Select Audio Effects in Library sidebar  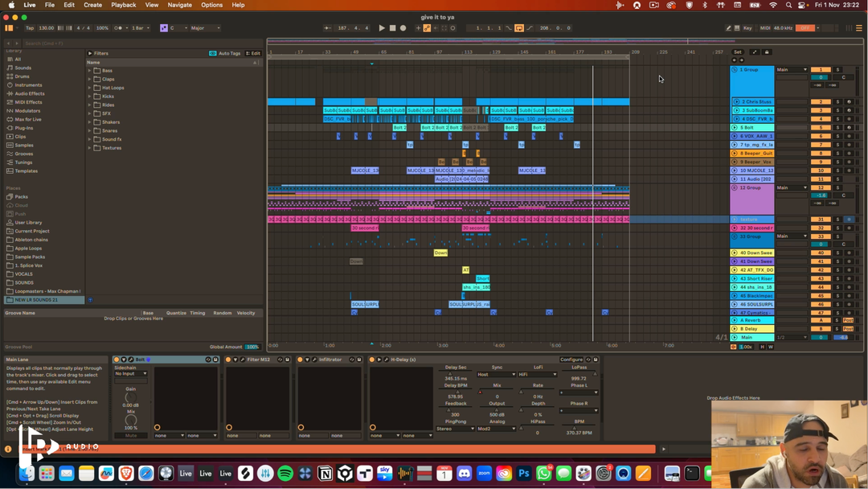[x=28, y=93]
